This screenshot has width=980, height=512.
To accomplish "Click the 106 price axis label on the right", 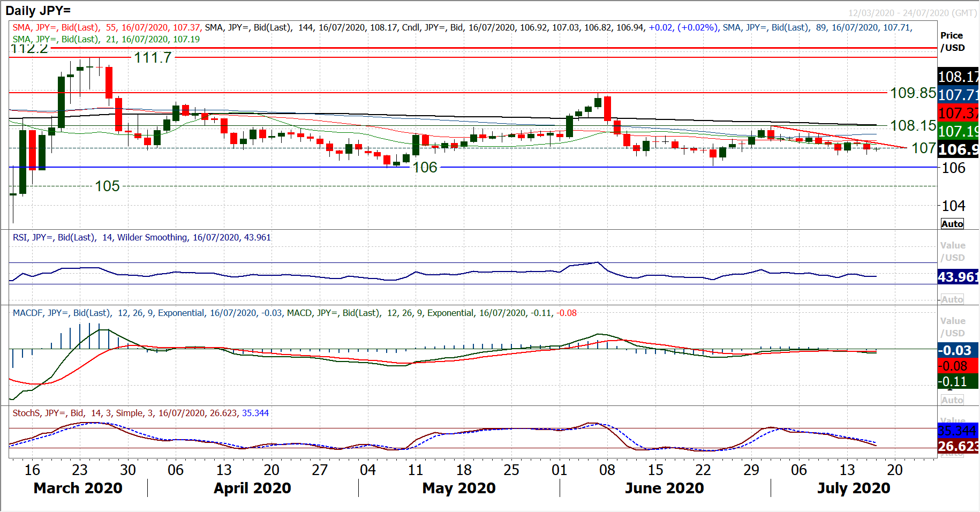I will click(x=953, y=168).
